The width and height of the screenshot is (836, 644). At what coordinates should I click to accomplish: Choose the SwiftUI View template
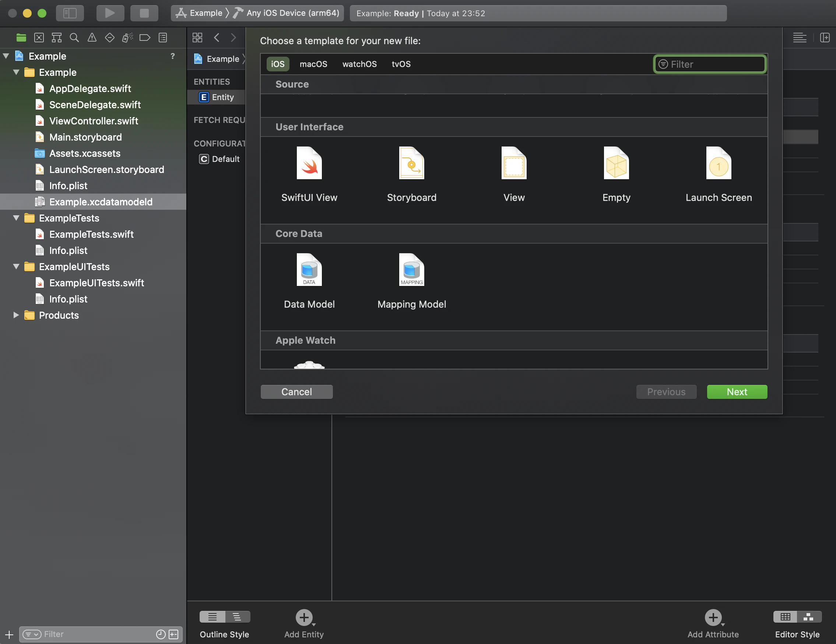coord(309,174)
